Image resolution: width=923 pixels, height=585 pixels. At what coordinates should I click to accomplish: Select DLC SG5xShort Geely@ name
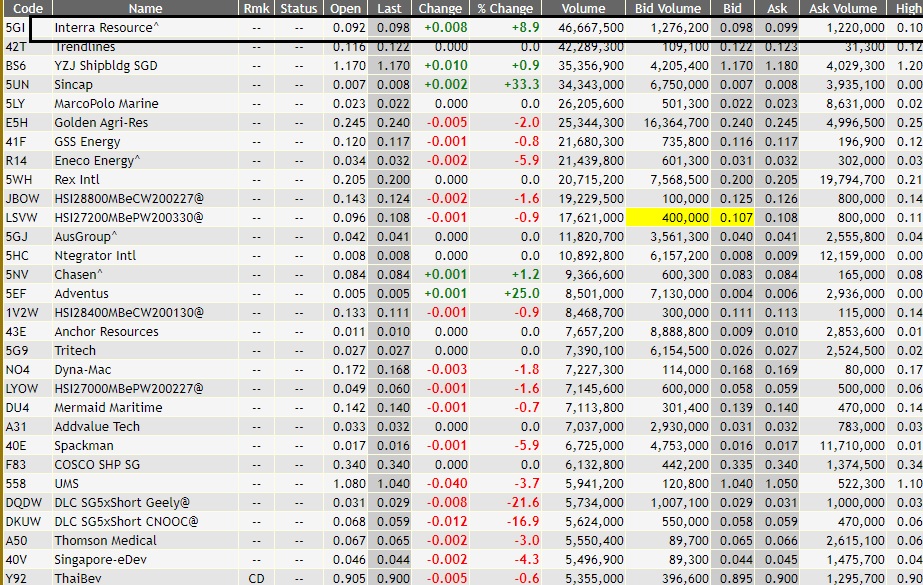click(x=122, y=503)
